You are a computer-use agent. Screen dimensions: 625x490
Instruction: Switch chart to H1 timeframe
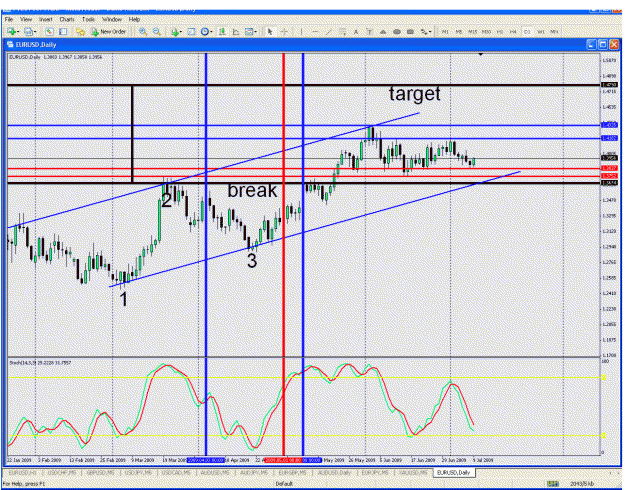point(499,31)
